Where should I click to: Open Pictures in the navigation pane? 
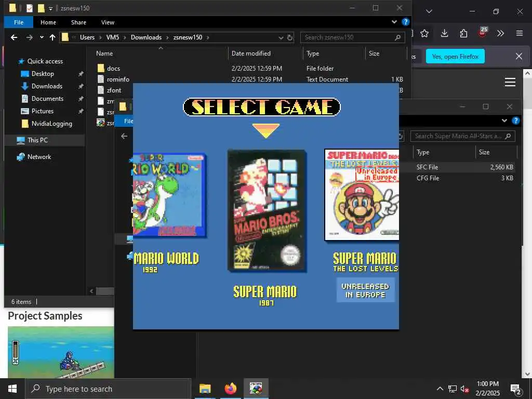pos(43,111)
